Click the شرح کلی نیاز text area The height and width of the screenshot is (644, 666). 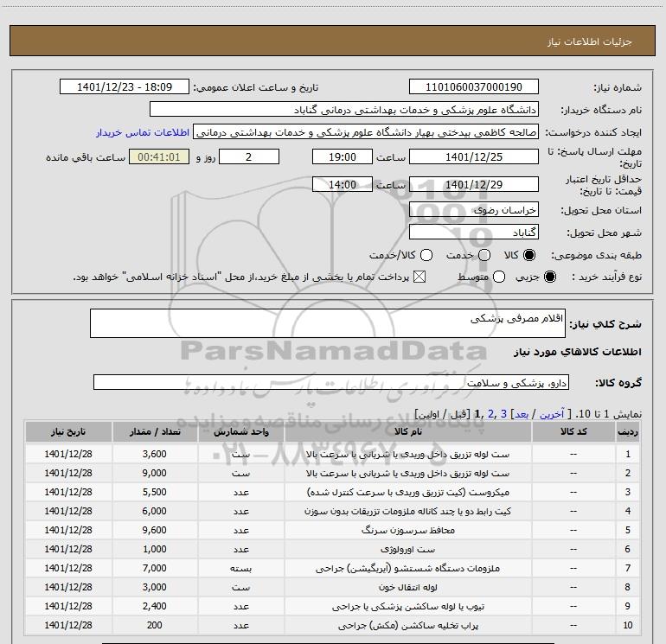point(328,323)
